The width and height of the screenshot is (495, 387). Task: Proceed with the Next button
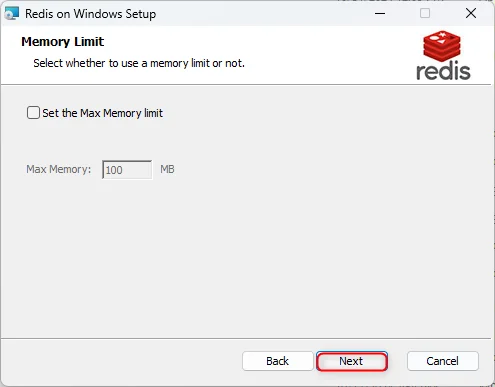point(352,361)
